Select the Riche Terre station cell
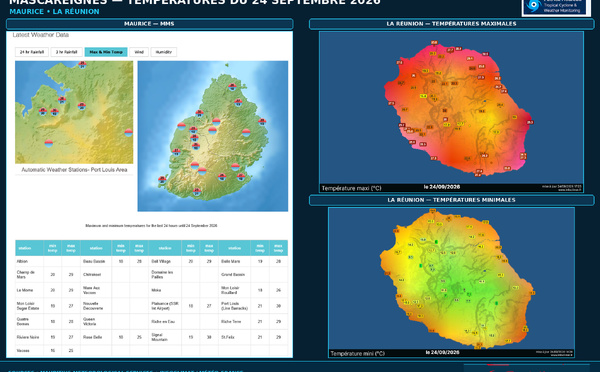The width and height of the screenshot is (600, 372). coord(235,321)
